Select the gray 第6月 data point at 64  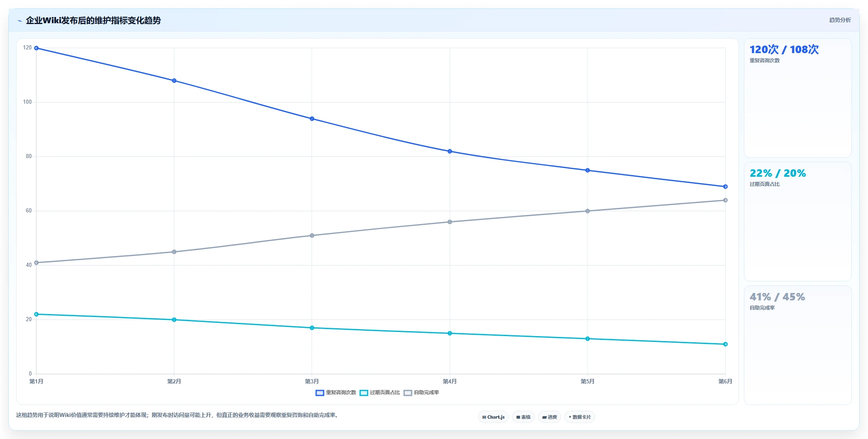pos(725,200)
